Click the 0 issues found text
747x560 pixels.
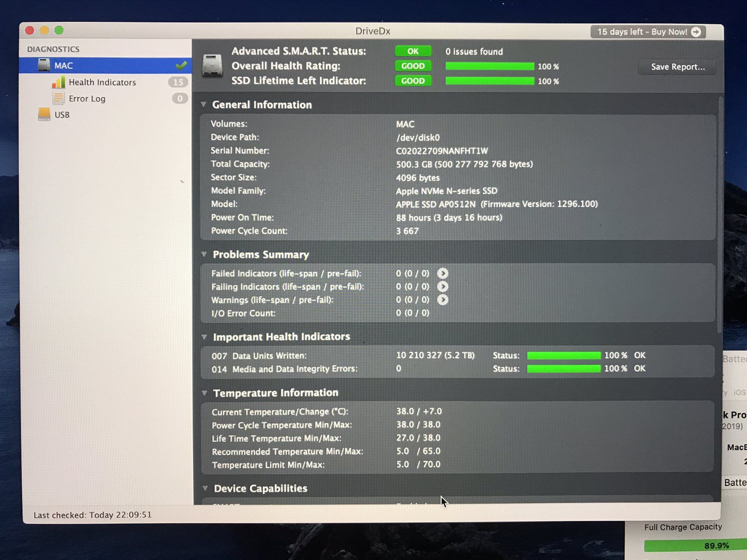pos(474,52)
